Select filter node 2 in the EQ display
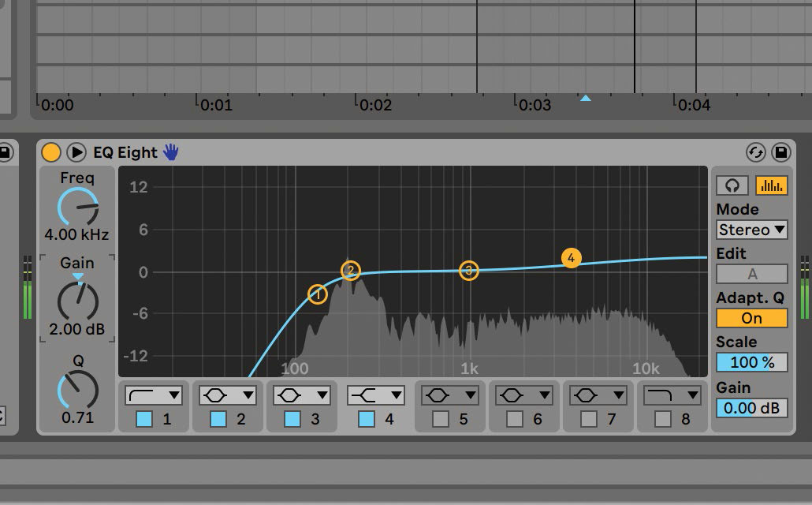 [351, 270]
